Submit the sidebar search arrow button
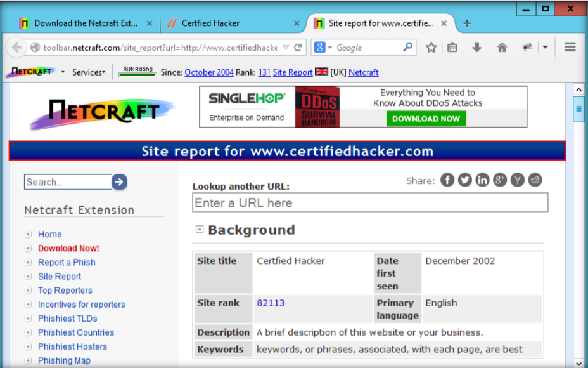Screen dimensions: 588x368 119,182
